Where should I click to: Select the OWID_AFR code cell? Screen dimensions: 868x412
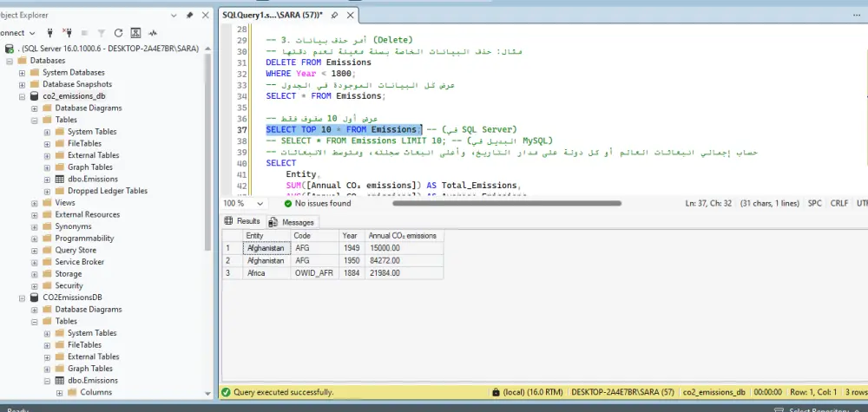[314, 273]
